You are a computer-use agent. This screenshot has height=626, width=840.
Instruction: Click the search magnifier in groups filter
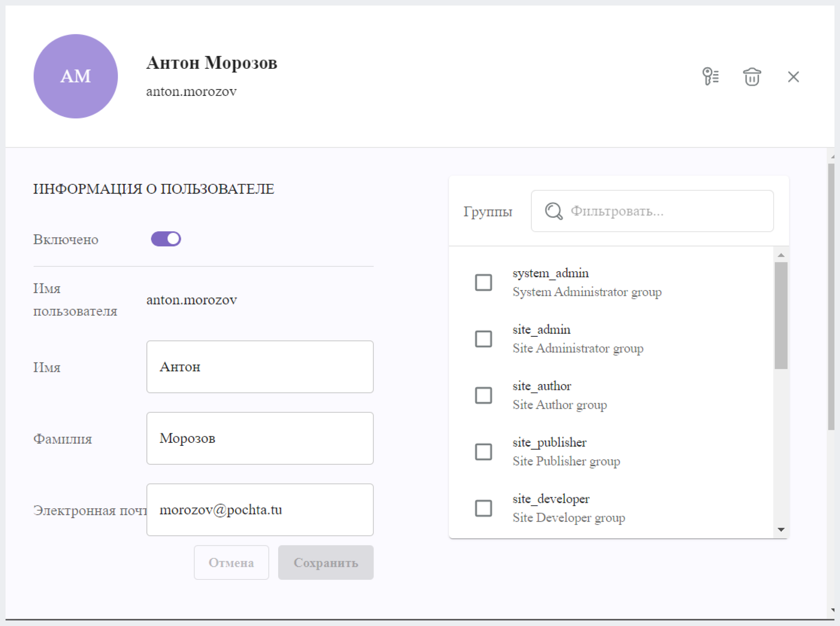pyautogui.click(x=554, y=211)
